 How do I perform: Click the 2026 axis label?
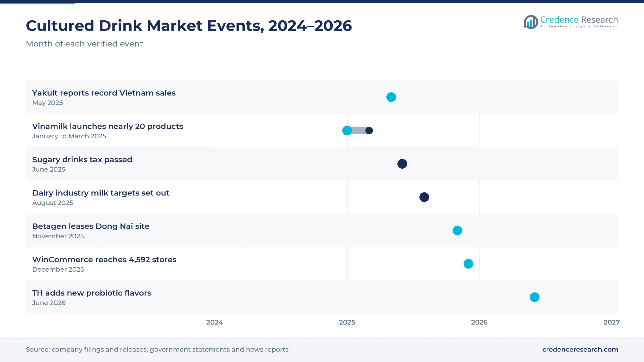tap(479, 322)
